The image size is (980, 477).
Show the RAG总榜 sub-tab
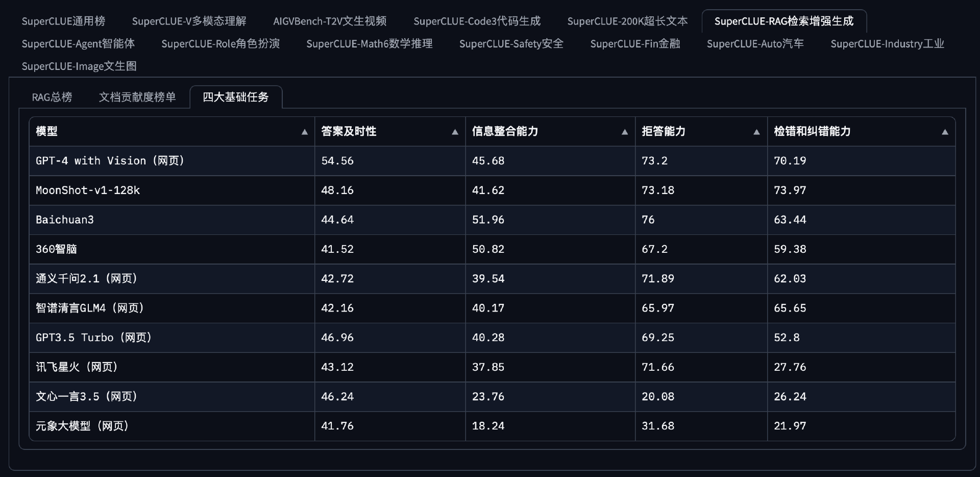click(x=52, y=97)
